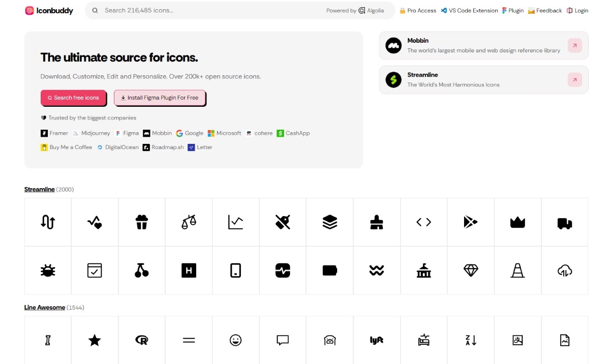Select the cloud upload Streamline icon
Viewport: 610px width, 364px height.
[565, 270]
